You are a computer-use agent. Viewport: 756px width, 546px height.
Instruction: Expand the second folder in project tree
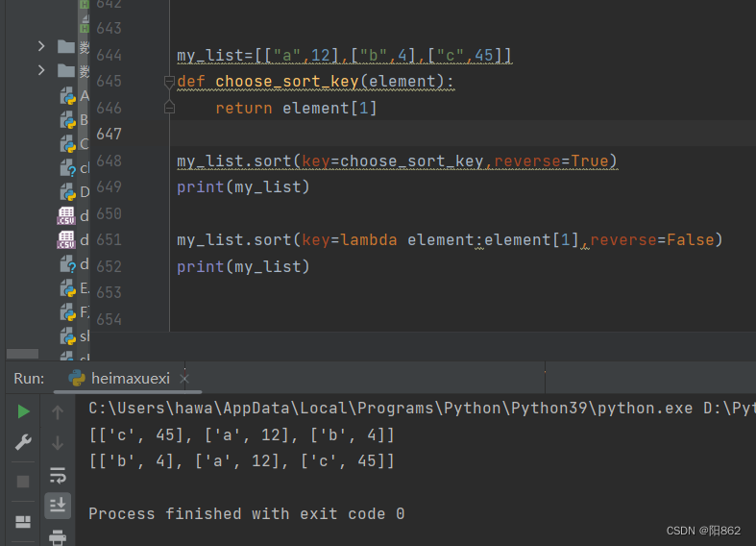(x=41, y=70)
